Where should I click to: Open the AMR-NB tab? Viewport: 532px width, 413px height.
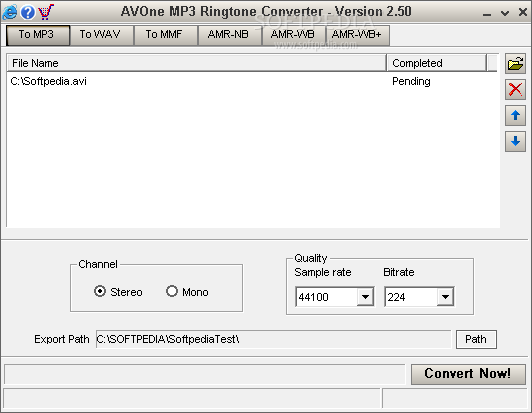tap(230, 35)
